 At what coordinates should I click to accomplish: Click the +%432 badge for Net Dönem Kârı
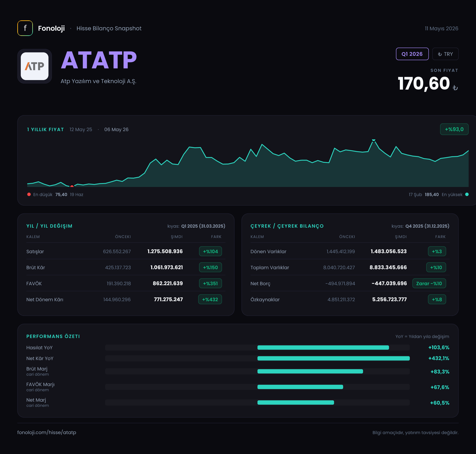pyautogui.click(x=210, y=299)
